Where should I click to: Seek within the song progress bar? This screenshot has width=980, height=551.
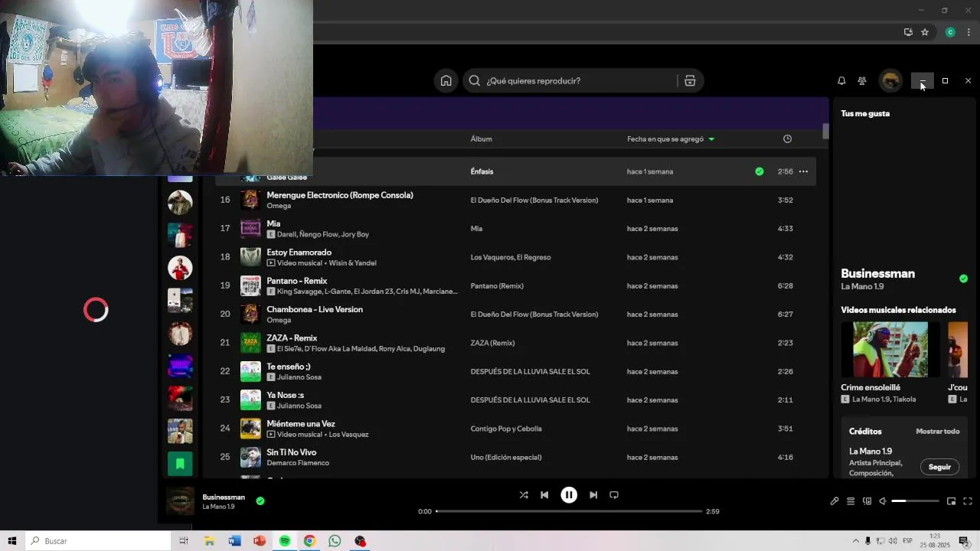[x=569, y=511]
